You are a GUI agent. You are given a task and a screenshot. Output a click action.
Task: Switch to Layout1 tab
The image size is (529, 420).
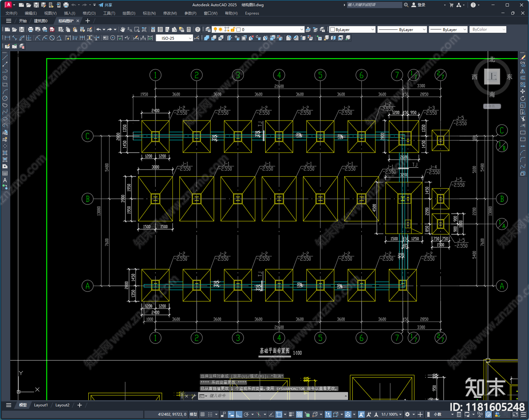41,405
